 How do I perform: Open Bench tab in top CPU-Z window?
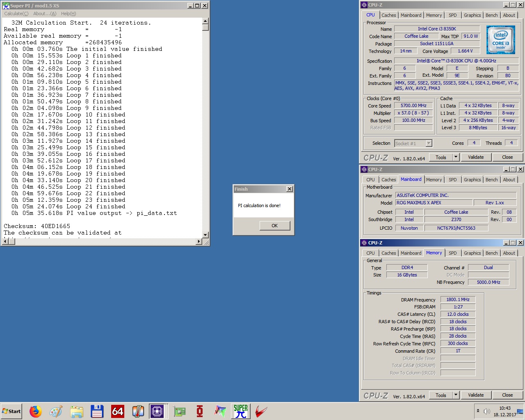[x=491, y=15]
